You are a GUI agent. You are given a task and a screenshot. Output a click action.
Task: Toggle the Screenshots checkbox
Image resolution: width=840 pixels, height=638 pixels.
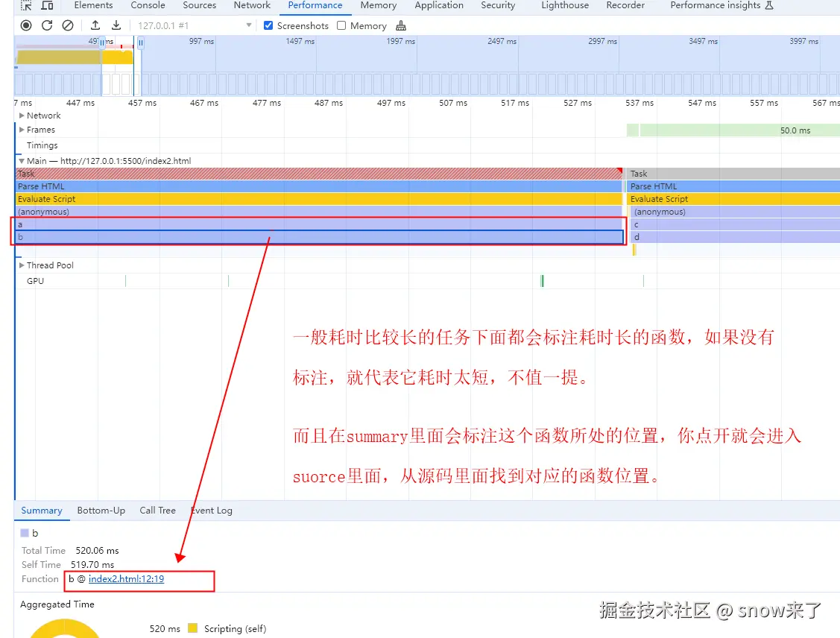click(x=268, y=25)
